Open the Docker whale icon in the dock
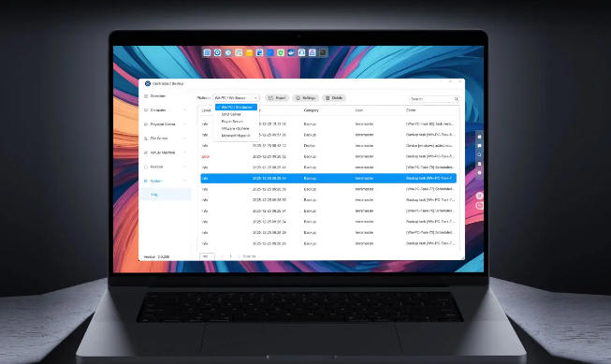This screenshot has height=364, width=611. (291, 52)
